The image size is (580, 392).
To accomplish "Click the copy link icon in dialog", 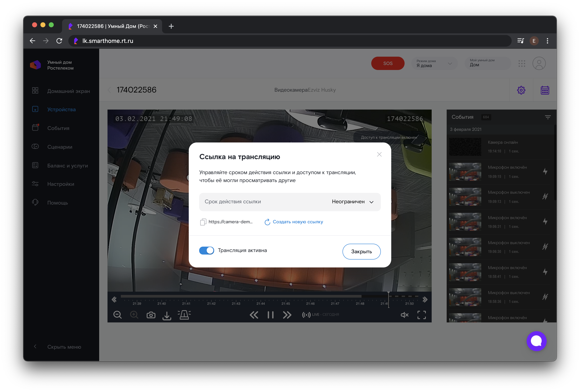I will coord(203,222).
